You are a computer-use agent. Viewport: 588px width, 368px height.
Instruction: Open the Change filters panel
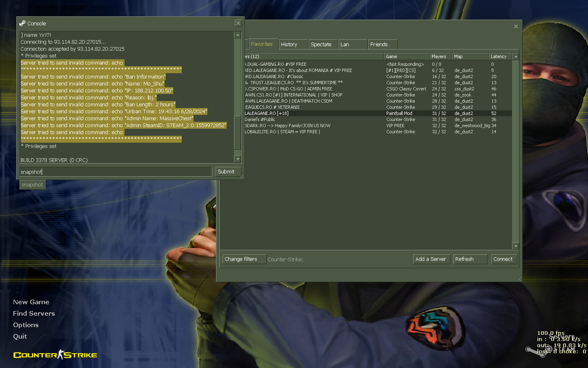click(244, 259)
